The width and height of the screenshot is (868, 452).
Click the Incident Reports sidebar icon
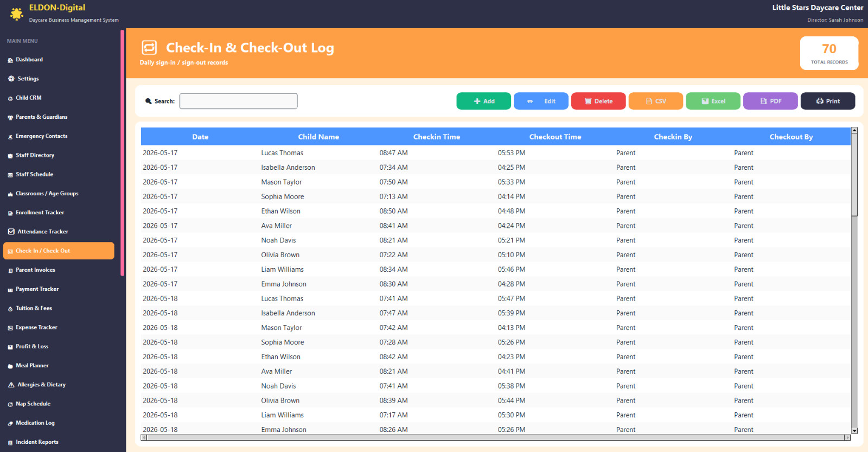10,443
